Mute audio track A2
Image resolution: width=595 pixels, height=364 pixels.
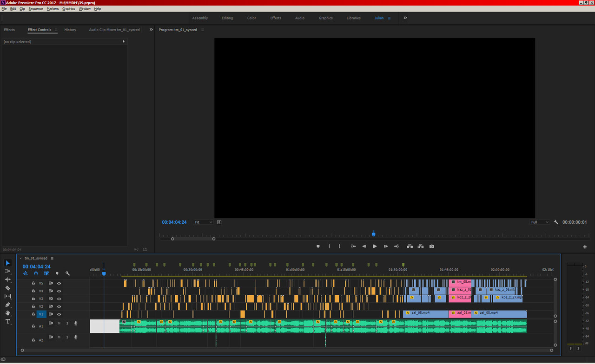point(59,337)
